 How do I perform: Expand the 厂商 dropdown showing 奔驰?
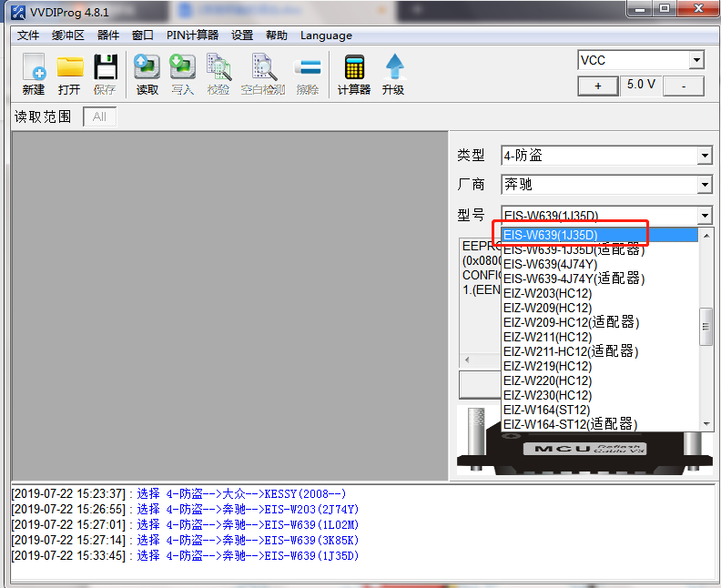pos(705,185)
